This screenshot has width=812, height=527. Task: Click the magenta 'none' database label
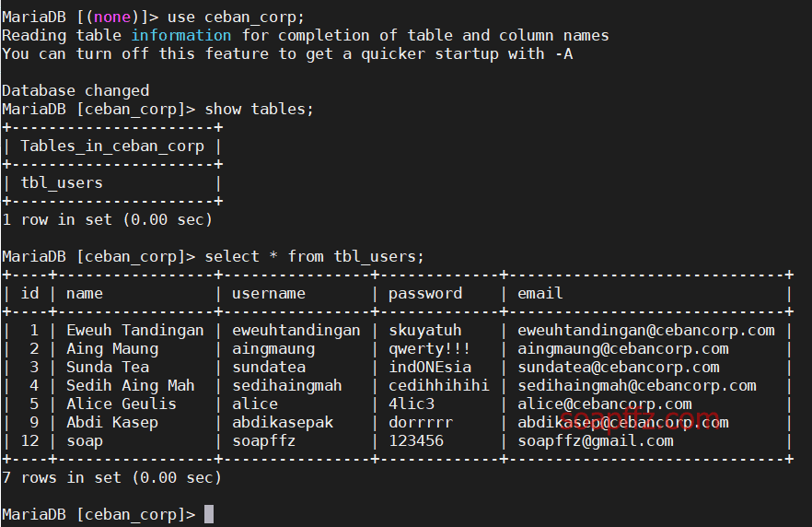point(112,18)
